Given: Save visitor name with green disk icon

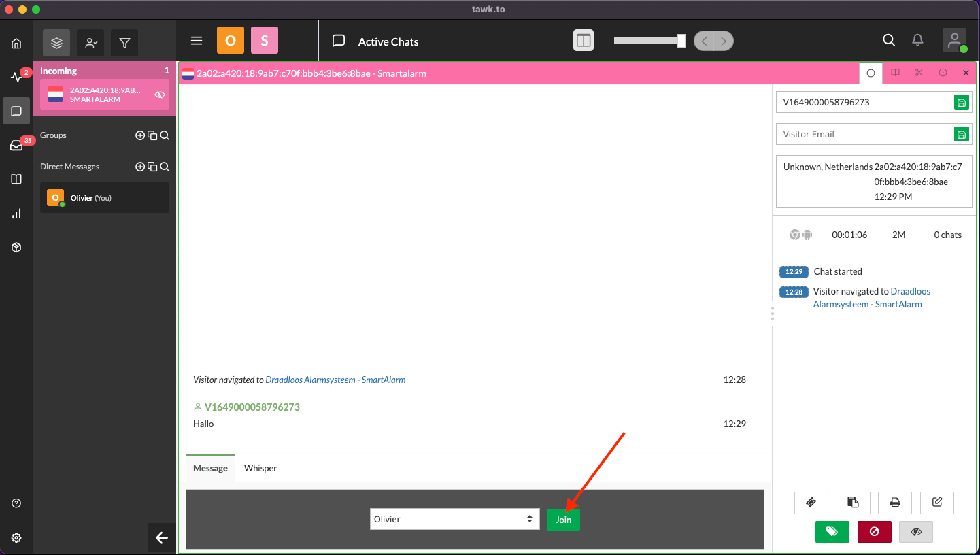Looking at the screenshot, I should [962, 103].
